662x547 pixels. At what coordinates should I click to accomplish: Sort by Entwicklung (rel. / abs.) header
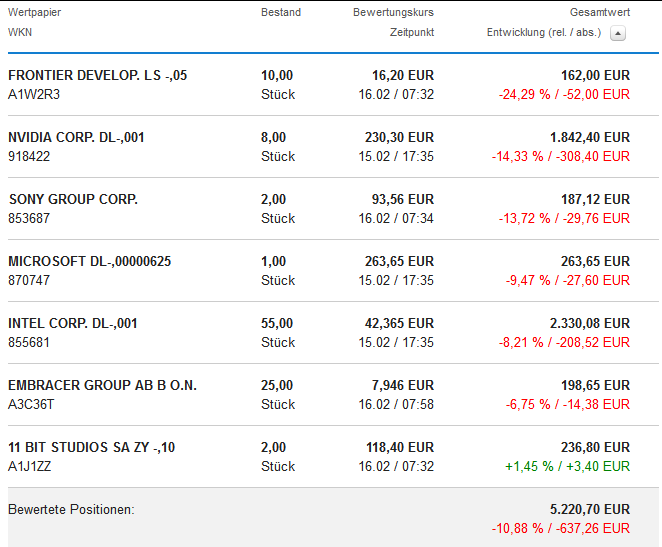click(x=543, y=33)
